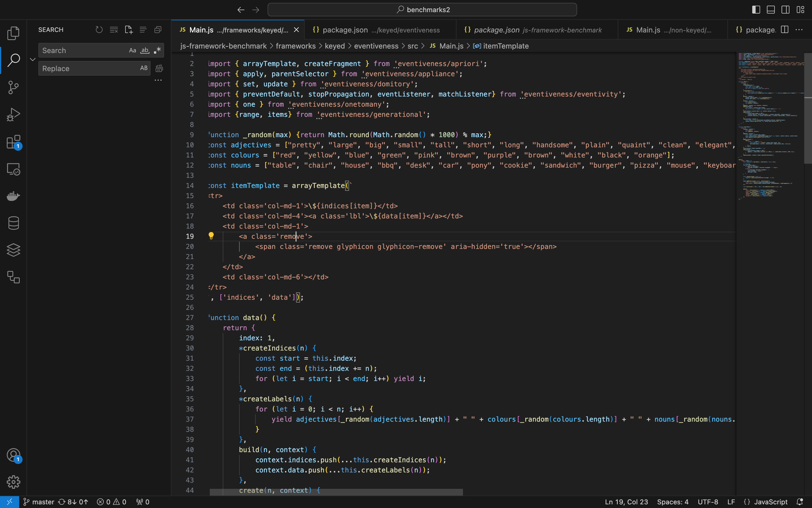The image size is (812, 508).
Task: Refresh search results
Action: click(99, 30)
